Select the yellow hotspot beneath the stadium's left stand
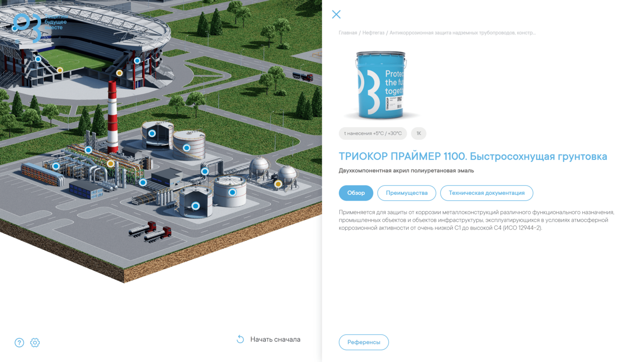The height and width of the screenshot is (362, 644). click(60, 70)
